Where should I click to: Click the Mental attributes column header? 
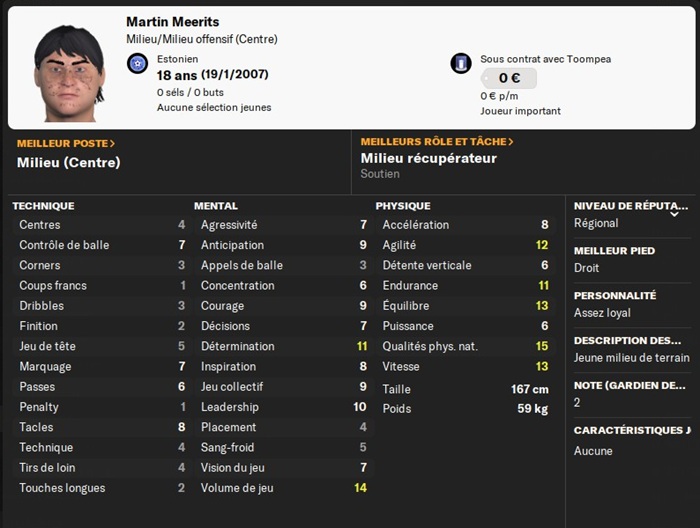coord(216,206)
